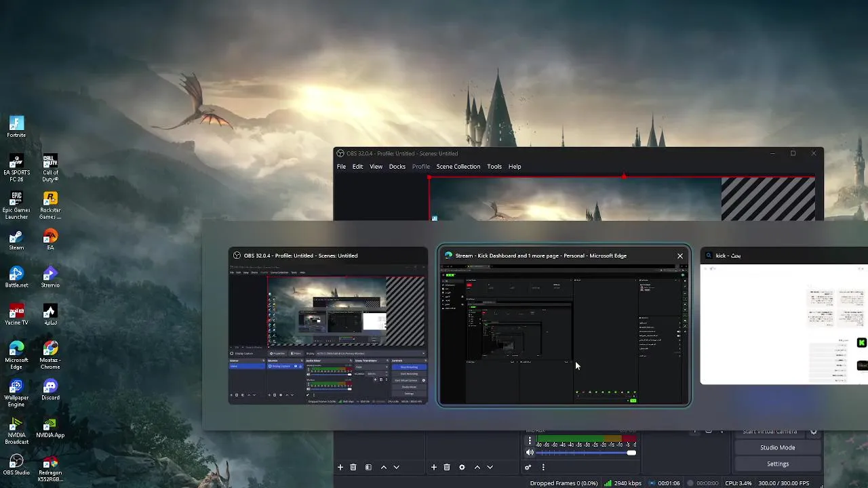Open the File menu in OBS

(x=342, y=167)
